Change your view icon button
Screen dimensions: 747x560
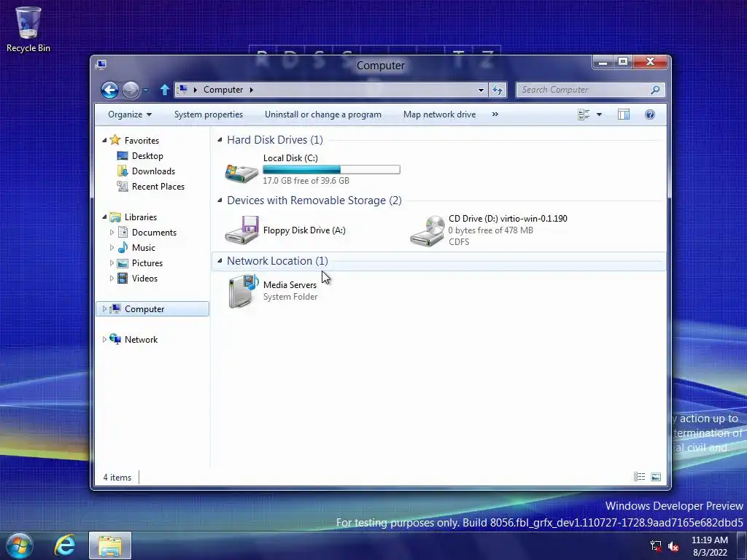584,114
